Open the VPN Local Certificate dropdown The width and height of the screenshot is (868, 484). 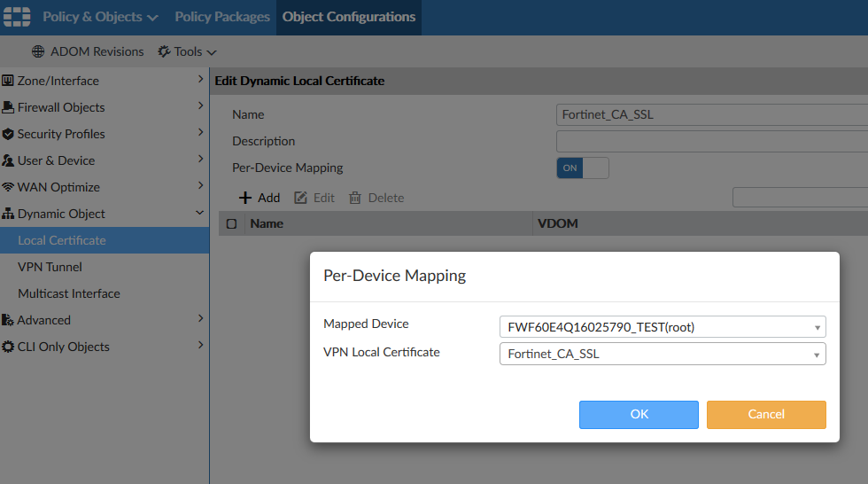pos(662,355)
